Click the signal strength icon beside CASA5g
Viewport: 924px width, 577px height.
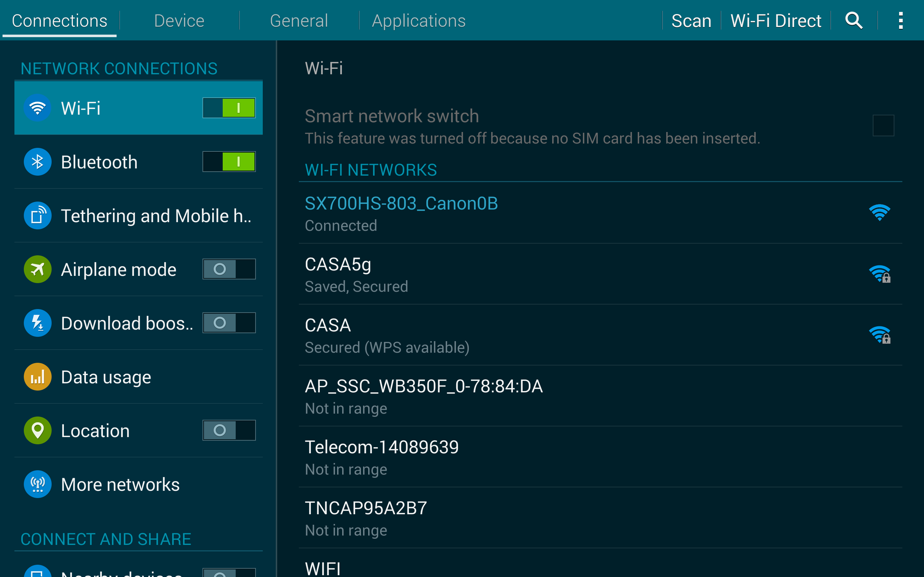(x=880, y=274)
